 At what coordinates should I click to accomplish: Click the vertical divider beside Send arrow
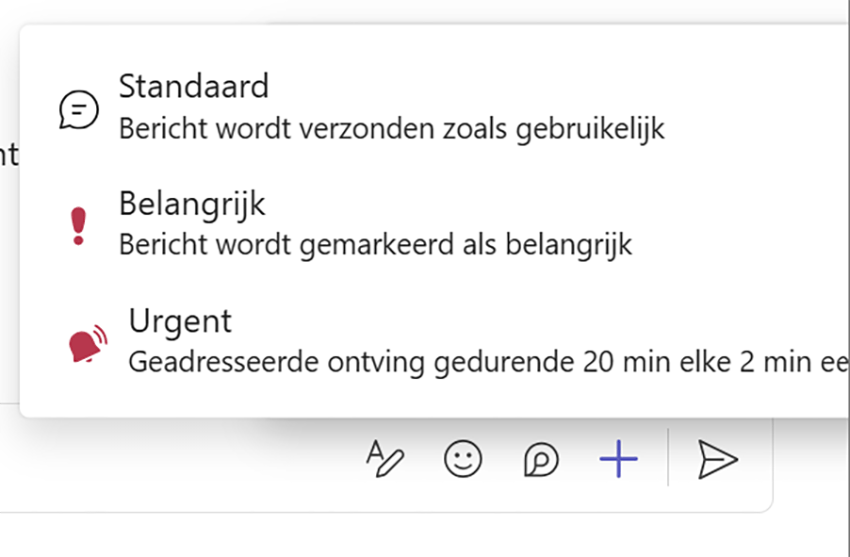pos(668,459)
